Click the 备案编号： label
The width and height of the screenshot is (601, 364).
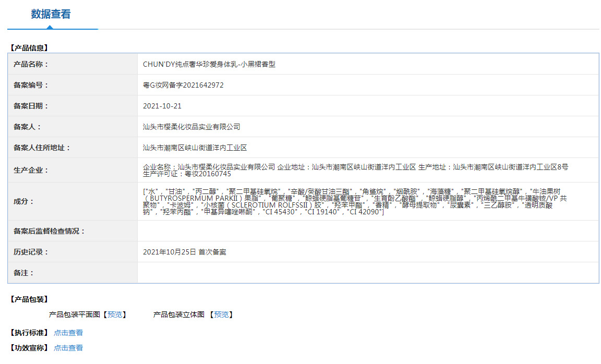pos(31,85)
